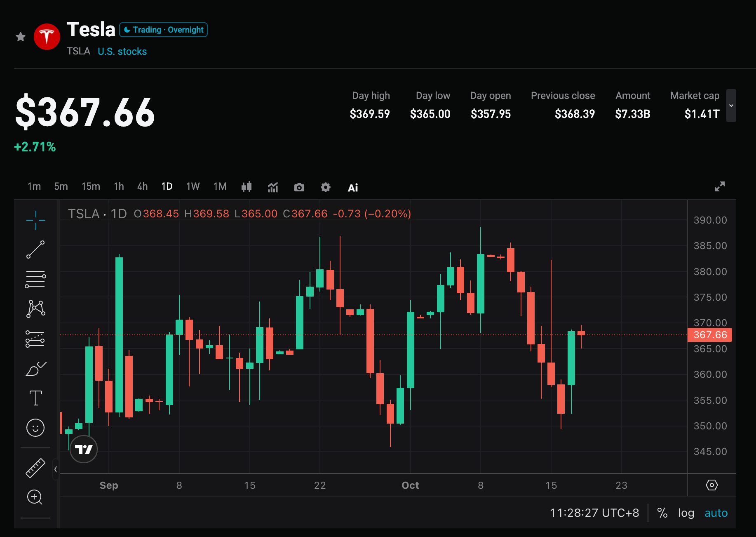756x537 pixels.
Task: Switch to 5m timeframe
Action: point(61,186)
